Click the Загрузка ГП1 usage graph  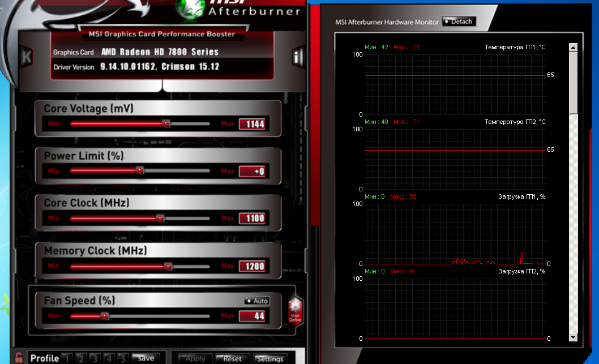(455, 234)
